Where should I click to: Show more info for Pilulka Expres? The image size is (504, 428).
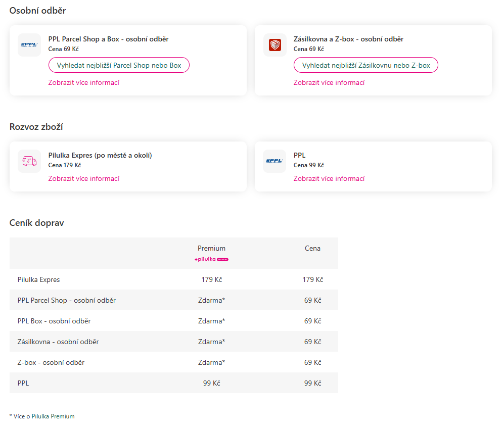(x=83, y=179)
